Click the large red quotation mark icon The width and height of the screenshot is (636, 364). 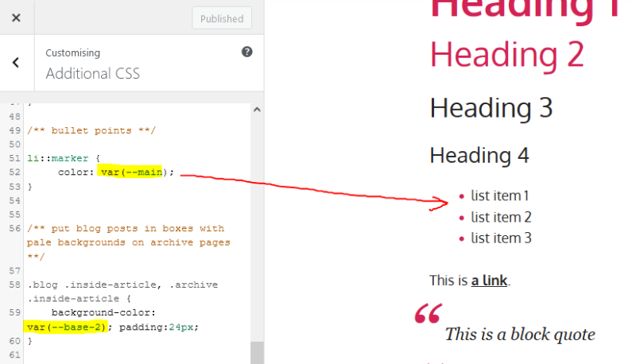click(x=429, y=314)
